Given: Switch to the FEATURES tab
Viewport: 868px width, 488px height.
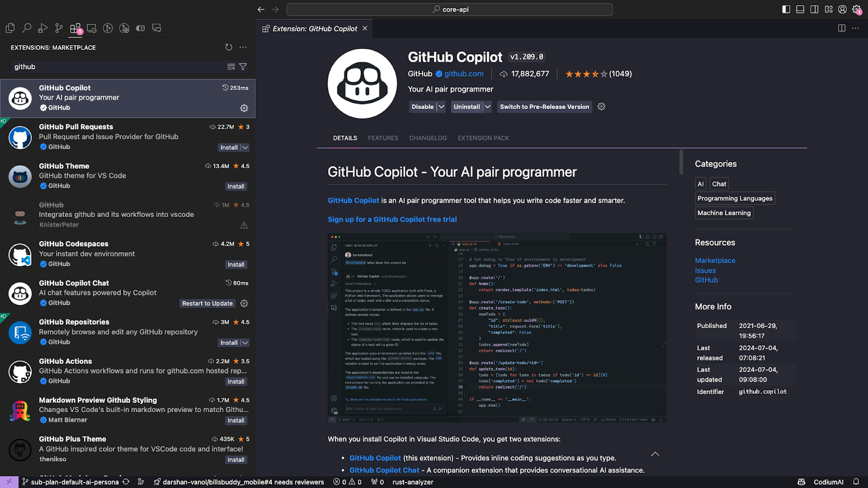Looking at the screenshot, I should coord(383,138).
